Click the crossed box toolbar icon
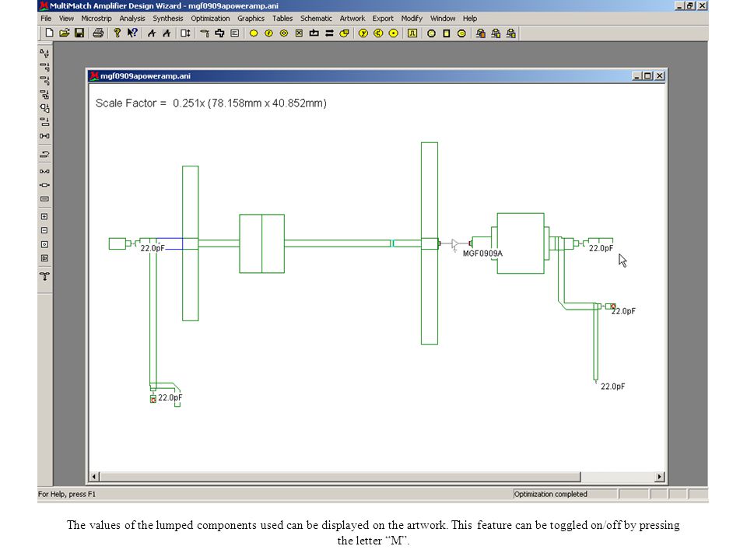Image resolution: width=747 pixels, height=560 pixels. (x=299, y=33)
